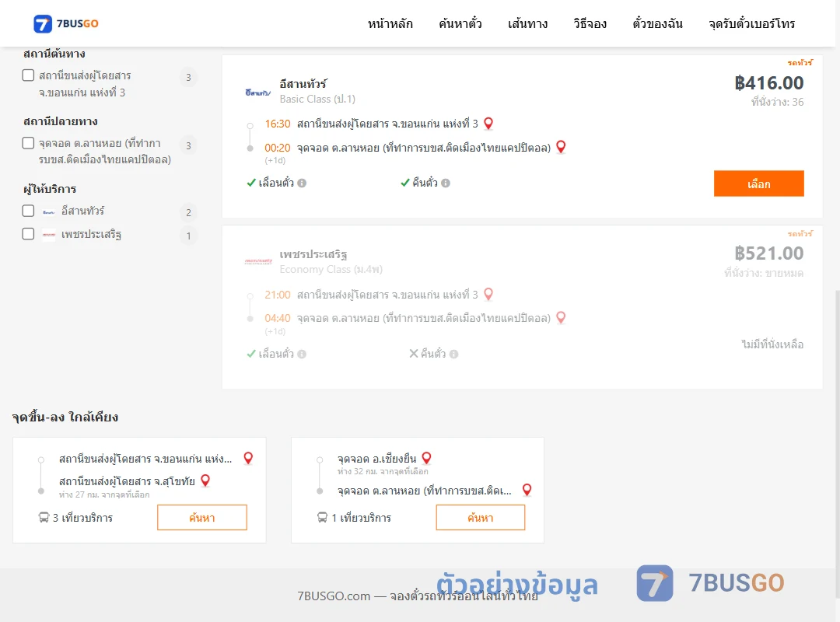
Task: Tick the จุดจอด ต.ลานหอย destination filter checkbox
Action: [x=28, y=143]
